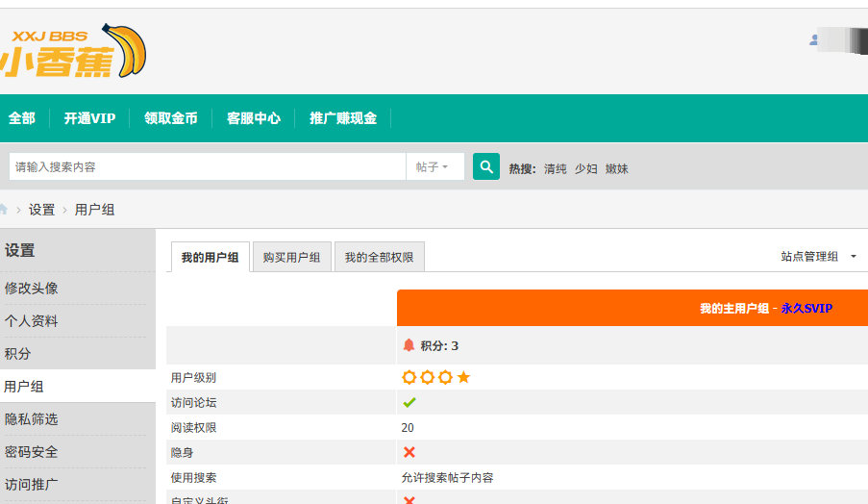Screen dimensions: 868x504
Task: Click the 用户级别 row label
Action: [194, 378]
